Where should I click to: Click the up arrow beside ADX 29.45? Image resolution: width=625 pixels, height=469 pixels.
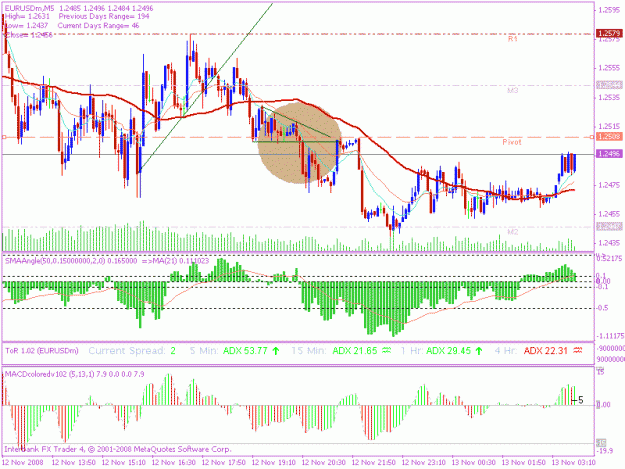tap(479, 351)
